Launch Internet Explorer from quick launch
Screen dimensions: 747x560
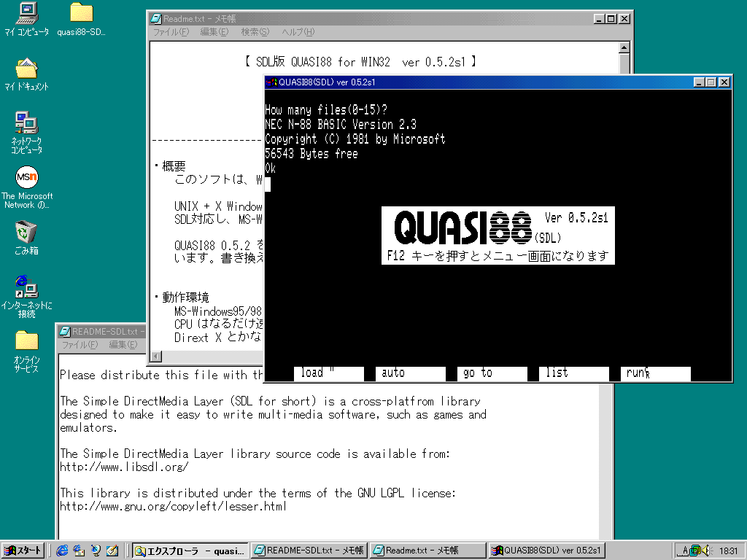coord(62,551)
